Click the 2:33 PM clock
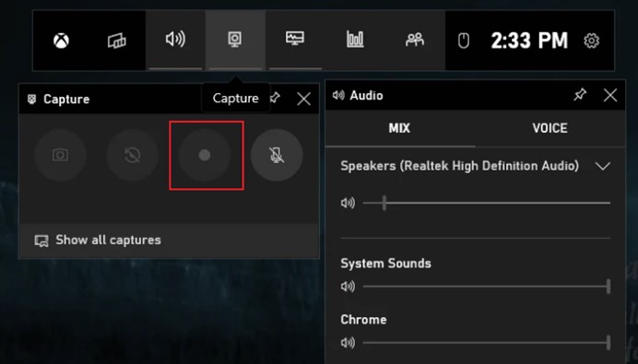The image size is (638, 364). pos(529,41)
